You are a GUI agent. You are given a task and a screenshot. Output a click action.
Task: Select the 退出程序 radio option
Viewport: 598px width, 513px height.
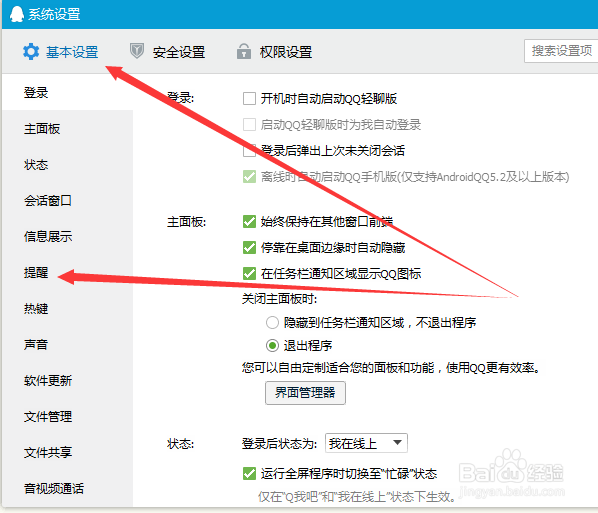(x=272, y=346)
